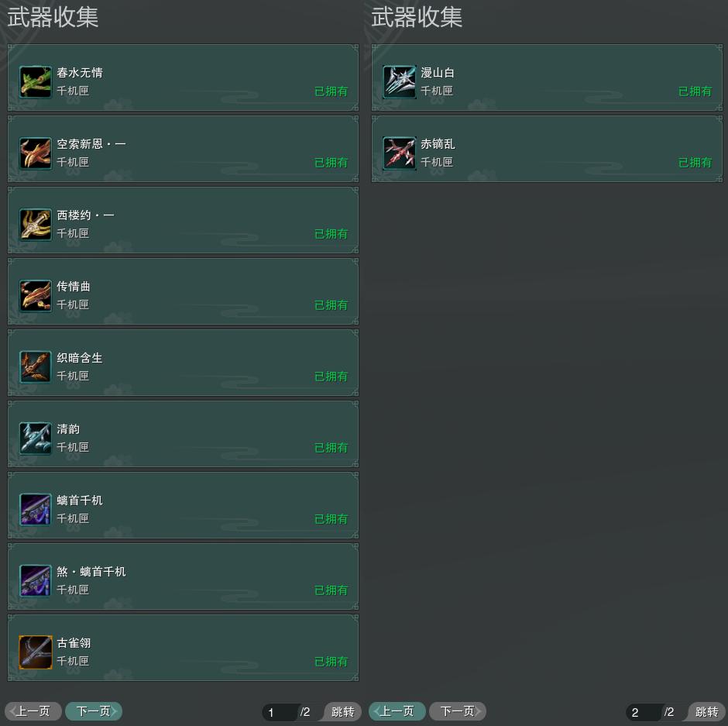
Task: Select the 织暗含生 weapon icon
Action: (x=36, y=367)
